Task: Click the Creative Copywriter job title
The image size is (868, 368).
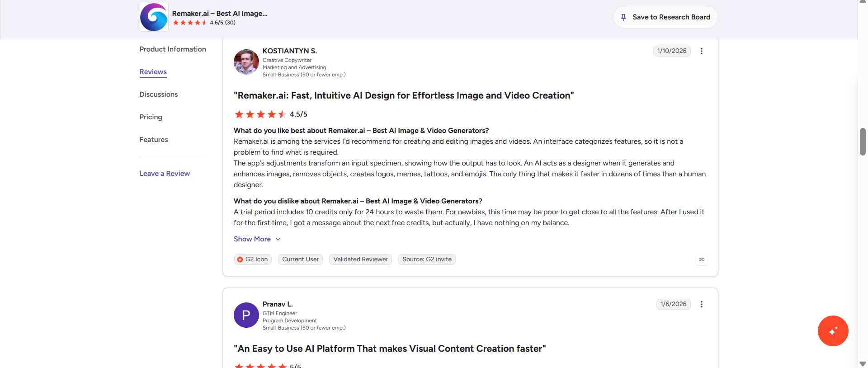Action: point(287,60)
